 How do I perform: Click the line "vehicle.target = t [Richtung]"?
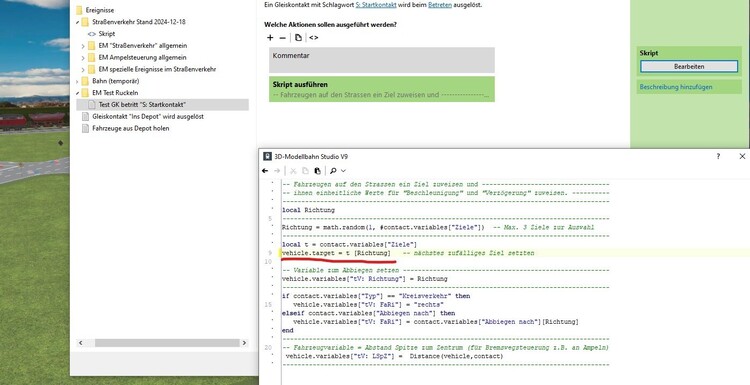(336, 253)
